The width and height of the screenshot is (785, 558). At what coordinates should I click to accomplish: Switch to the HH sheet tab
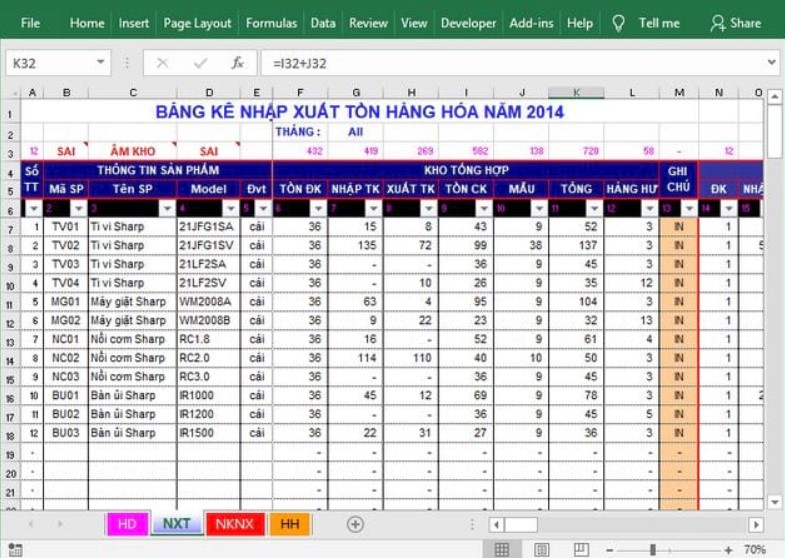[289, 524]
